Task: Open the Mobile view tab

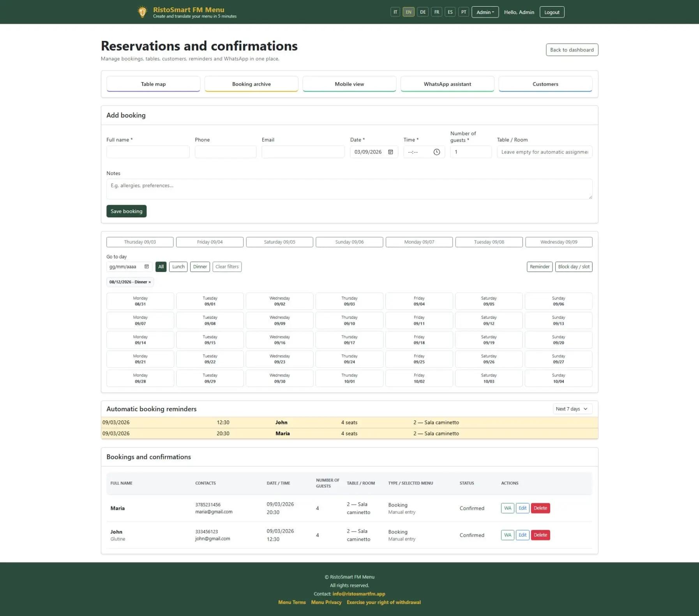Action: point(349,84)
